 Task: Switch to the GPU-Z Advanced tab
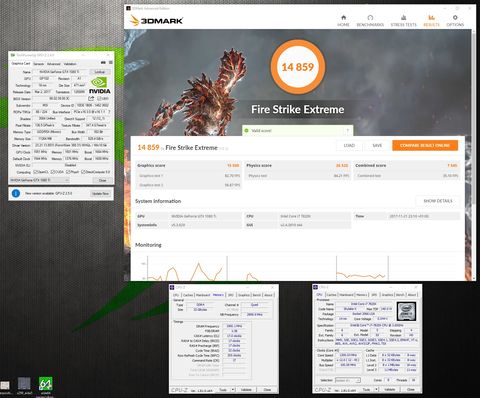(53, 64)
